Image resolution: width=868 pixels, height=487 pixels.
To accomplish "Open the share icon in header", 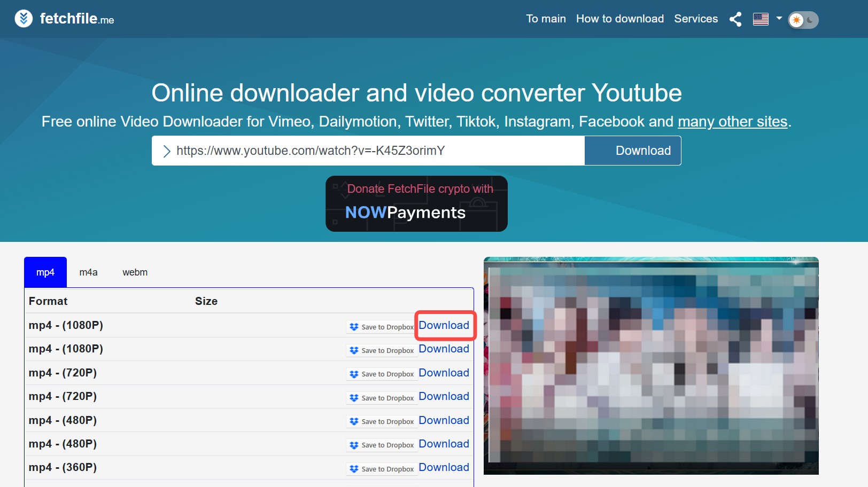I will click(735, 19).
